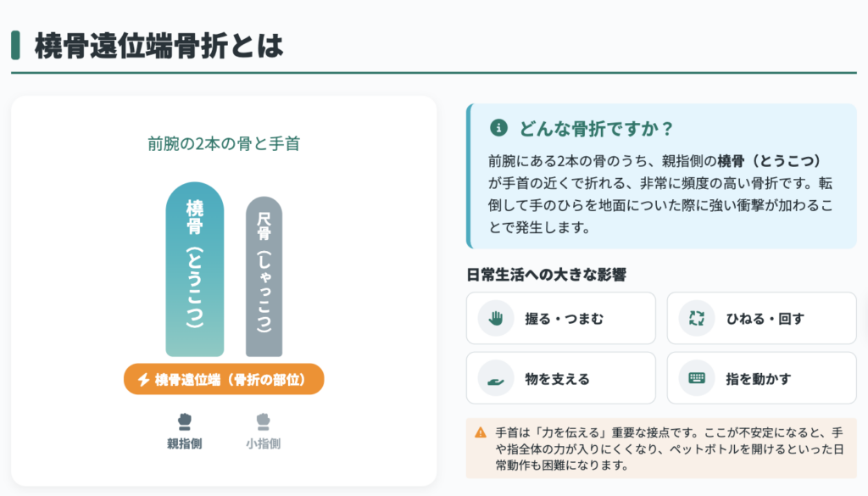868x496 pixels.
Task: Click the warning triangle icon in the note
Action: (x=481, y=432)
